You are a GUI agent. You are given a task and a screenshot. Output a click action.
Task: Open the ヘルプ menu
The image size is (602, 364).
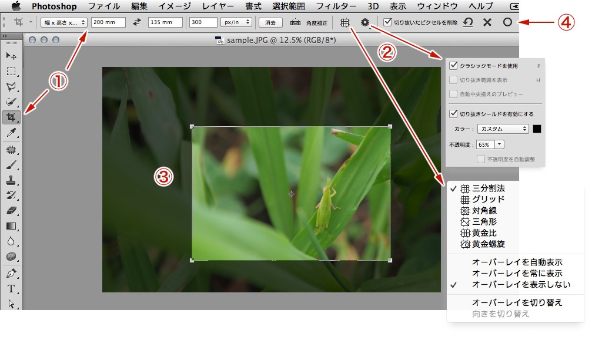click(x=481, y=6)
